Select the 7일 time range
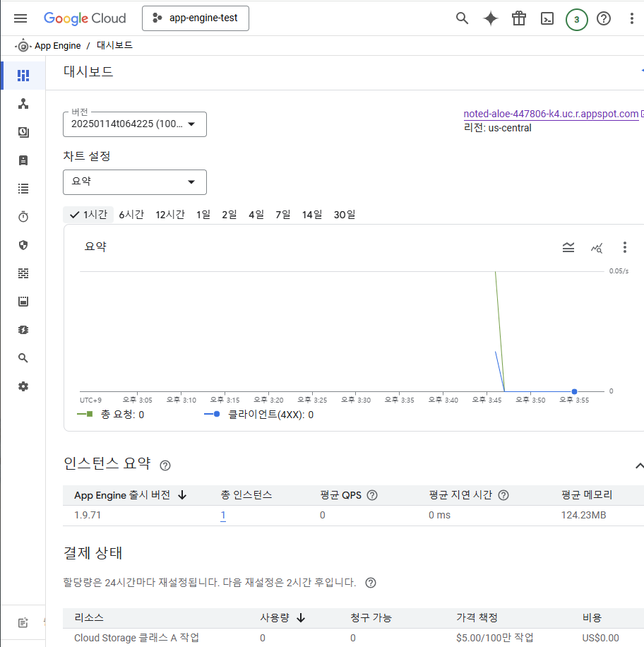Viewport: 644px width, 647px height. pos(283,215)
